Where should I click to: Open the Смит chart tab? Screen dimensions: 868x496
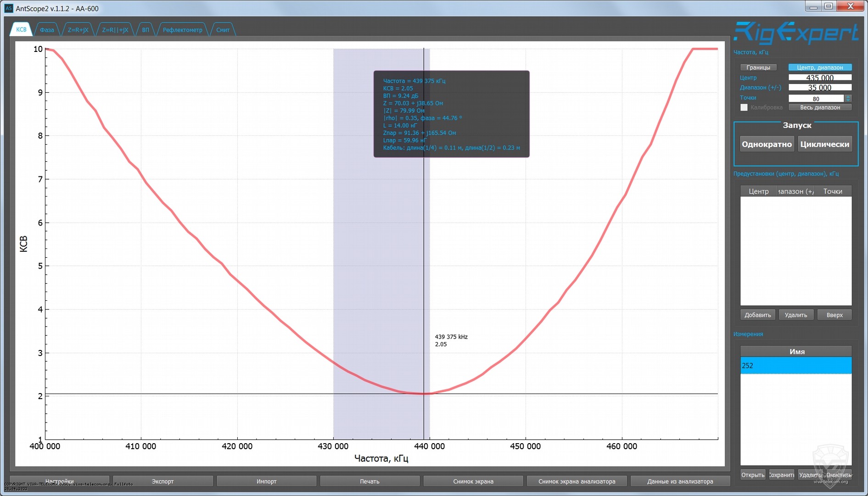pyautogui.click(x=223, y=30)
